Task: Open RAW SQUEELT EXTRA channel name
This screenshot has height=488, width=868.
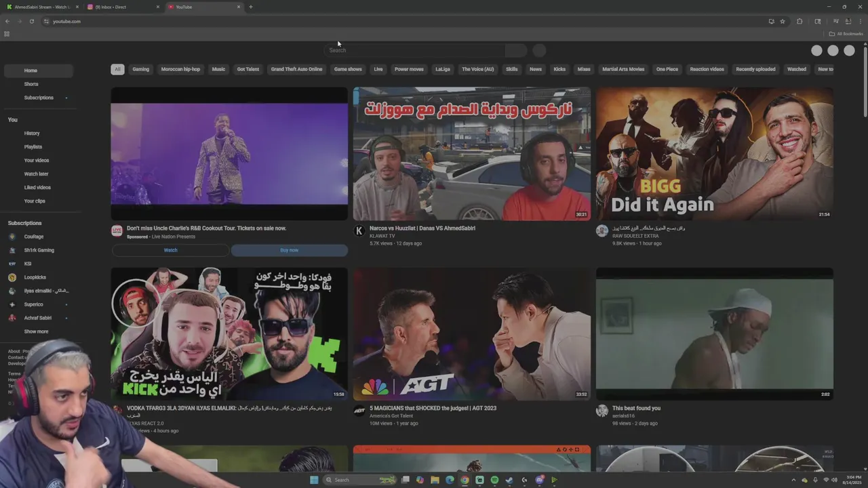Action: tap(635, 236)
